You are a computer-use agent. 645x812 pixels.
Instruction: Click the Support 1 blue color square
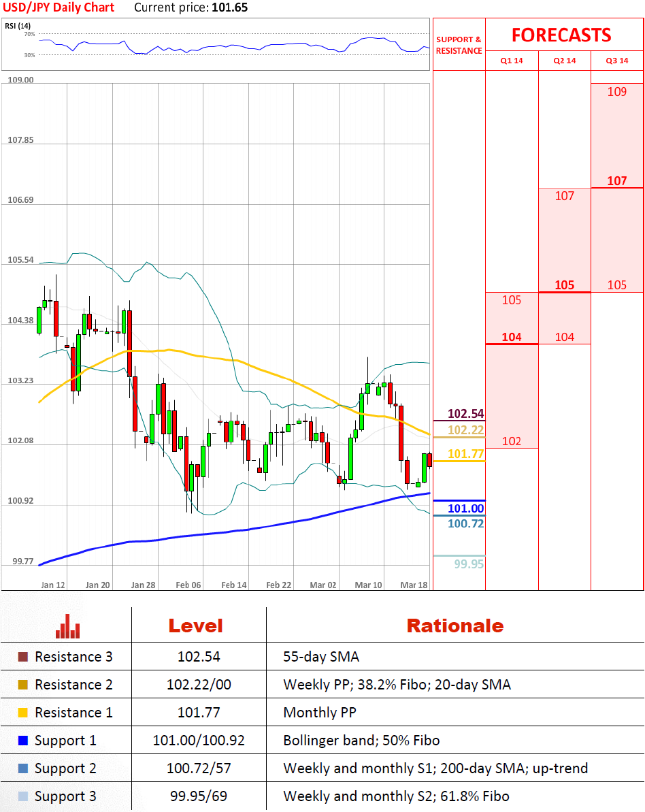pyautogui.click(x=23, y=741)
